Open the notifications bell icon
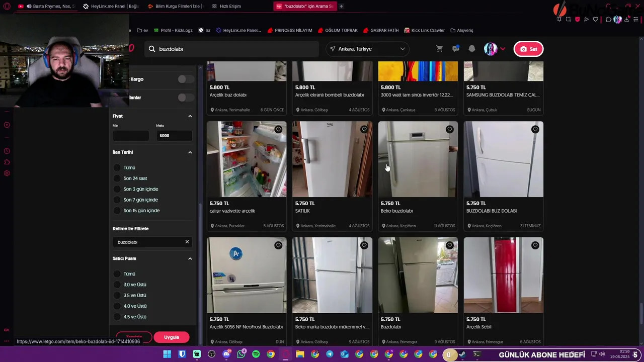The width and height of the screenshot is (644, 362). 472,49
